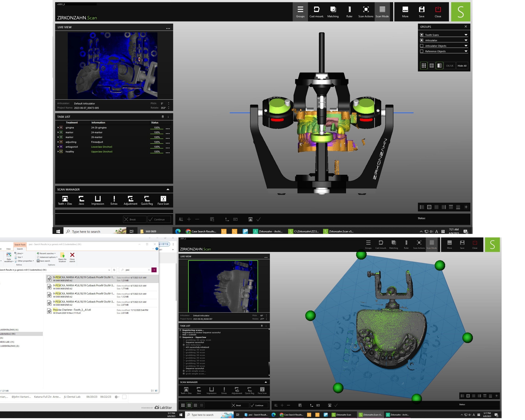This screenshot has width=525, height=420.
Task: Click Break in the articulator Scan window
Action: click(135, 219)
